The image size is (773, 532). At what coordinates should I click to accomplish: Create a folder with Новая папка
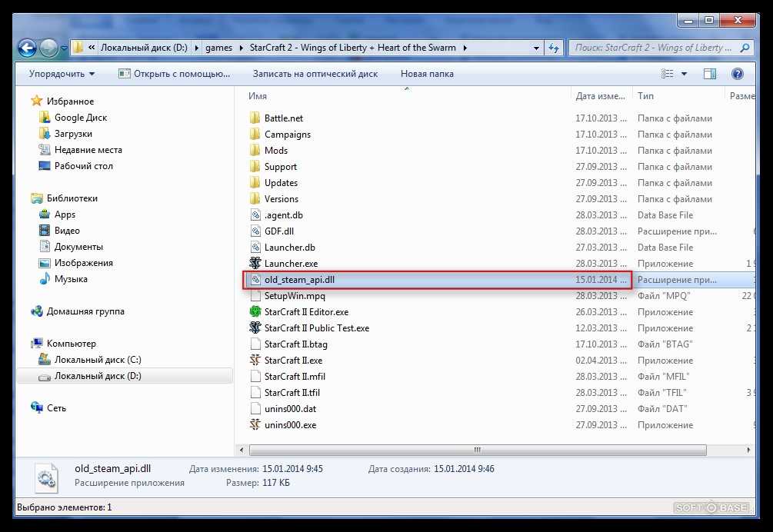[x=427, y=74]
